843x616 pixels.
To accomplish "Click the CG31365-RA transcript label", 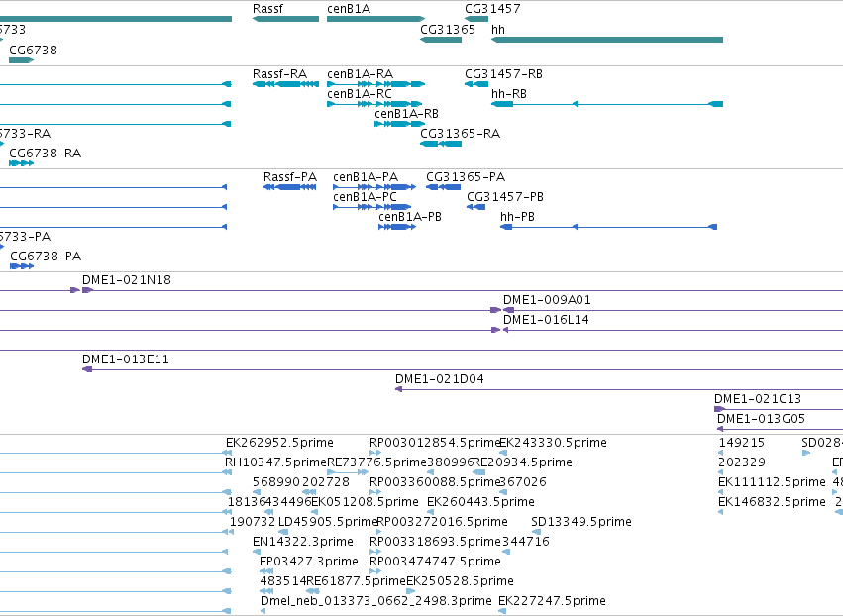I will pos(461,134).
